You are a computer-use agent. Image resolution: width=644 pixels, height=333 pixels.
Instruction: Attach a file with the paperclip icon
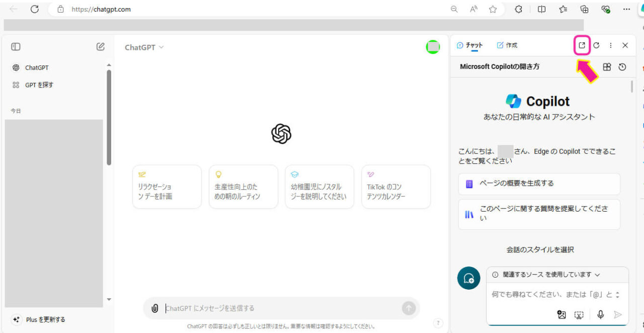155,308
